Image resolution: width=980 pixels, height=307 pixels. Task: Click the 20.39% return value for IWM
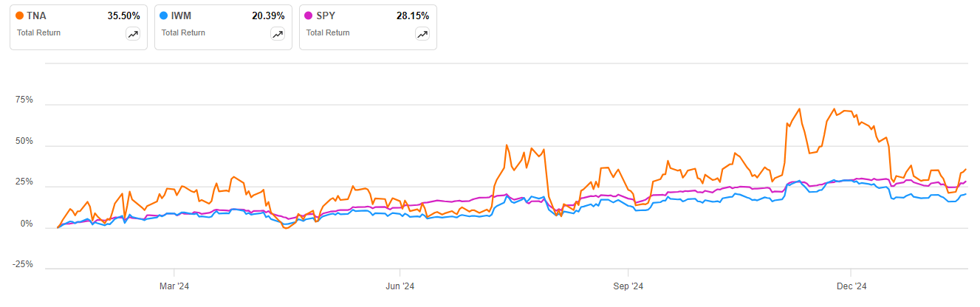click(x=267, y=15)
